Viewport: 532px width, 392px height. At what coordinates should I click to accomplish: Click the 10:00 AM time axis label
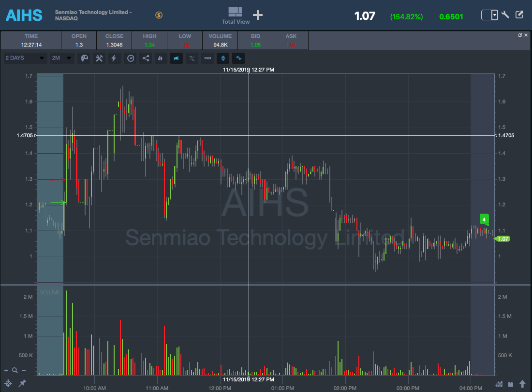(94, 388)
